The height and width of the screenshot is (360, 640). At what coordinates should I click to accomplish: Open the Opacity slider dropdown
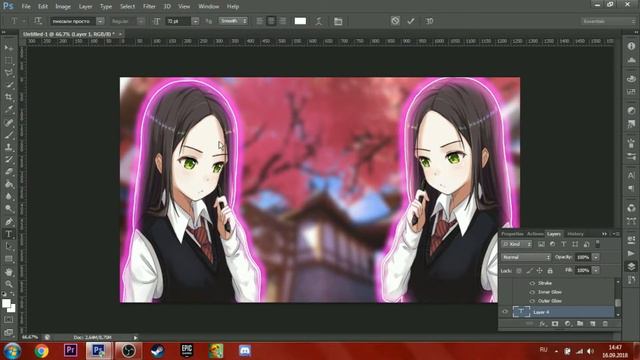596,257
